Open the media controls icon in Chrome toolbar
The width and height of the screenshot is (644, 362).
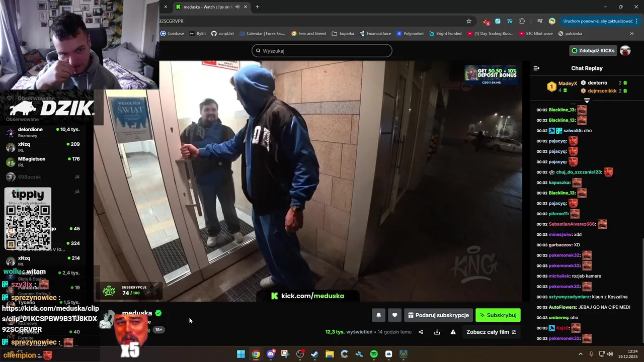tap(540, 21)
